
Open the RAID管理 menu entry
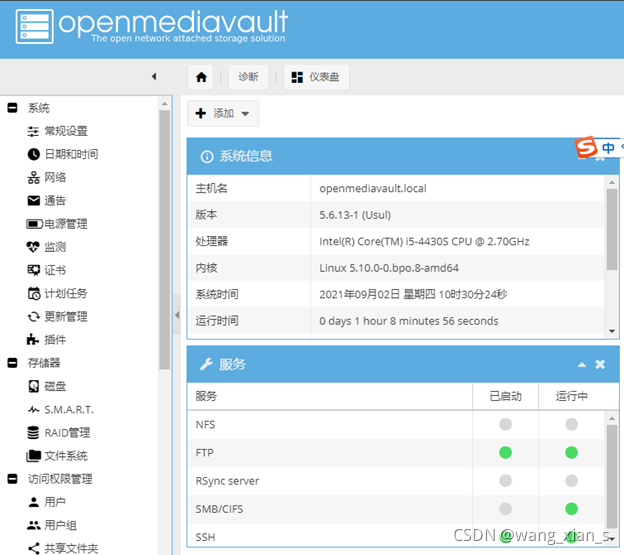pos(67,432)
